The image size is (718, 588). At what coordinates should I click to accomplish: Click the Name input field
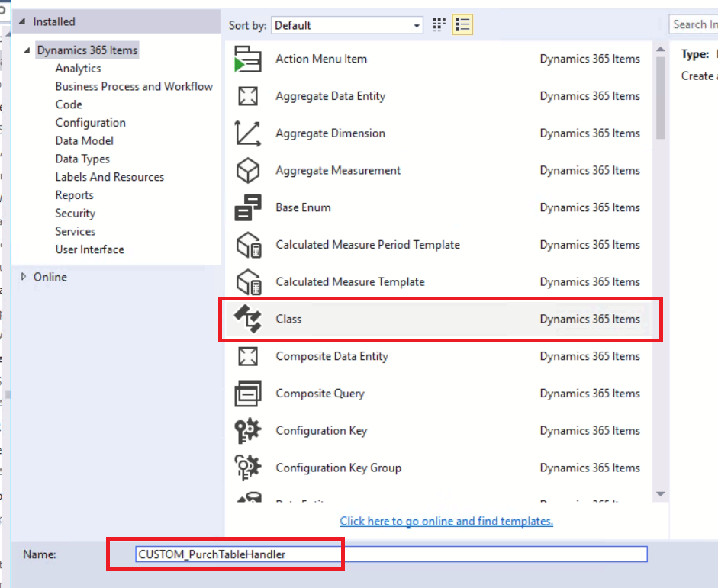(x=391, y=554)
